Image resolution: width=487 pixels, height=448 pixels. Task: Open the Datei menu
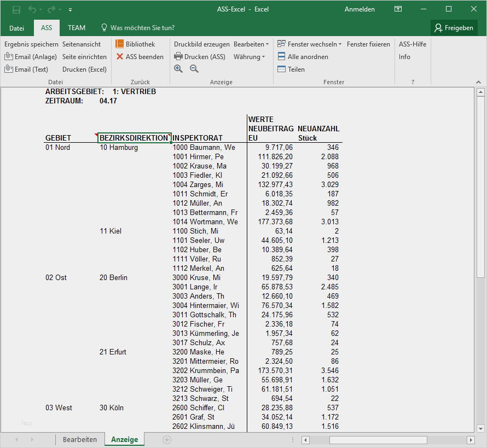[x=17, y=28]
